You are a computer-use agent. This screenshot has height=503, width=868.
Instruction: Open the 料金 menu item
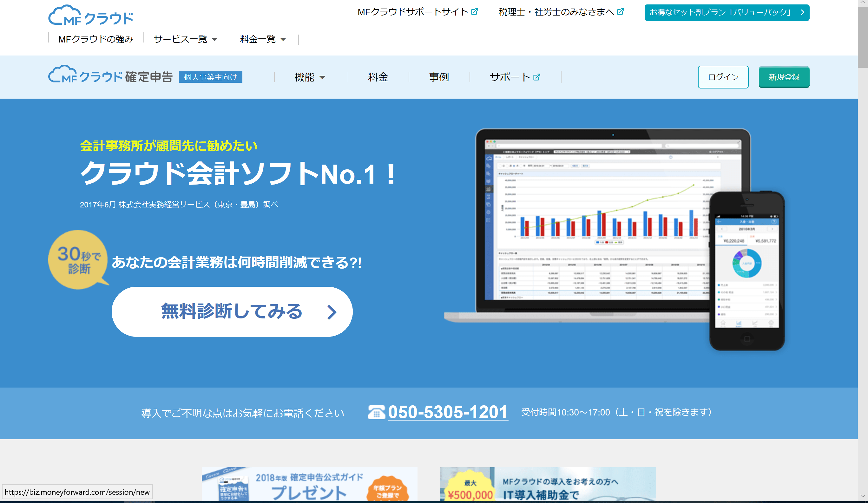(378, 77)
